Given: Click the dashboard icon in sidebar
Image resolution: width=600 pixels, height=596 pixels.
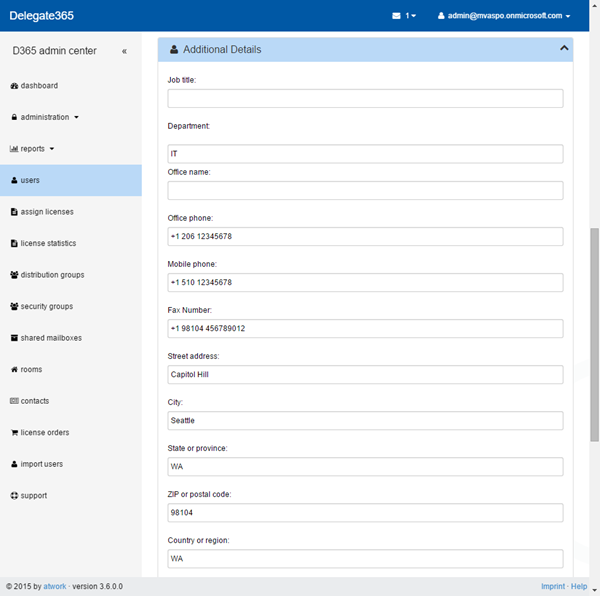Looking at the screenshot, I should coord(14,86).
